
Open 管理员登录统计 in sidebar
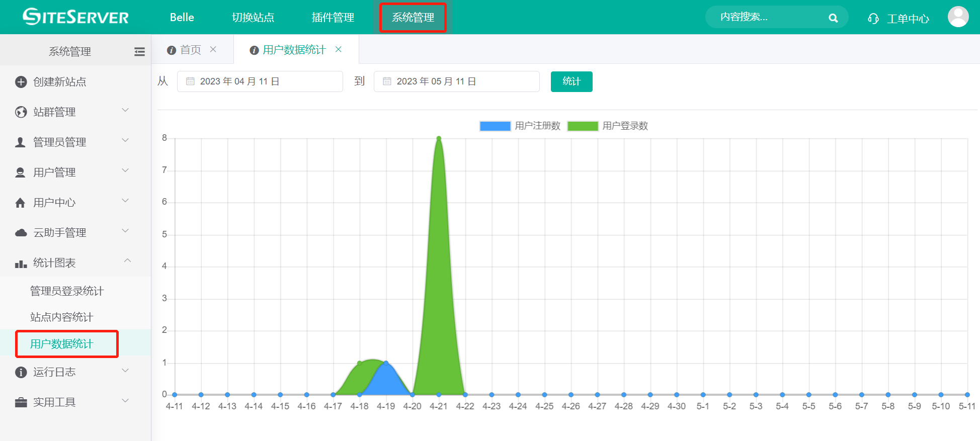click(67, 291)
